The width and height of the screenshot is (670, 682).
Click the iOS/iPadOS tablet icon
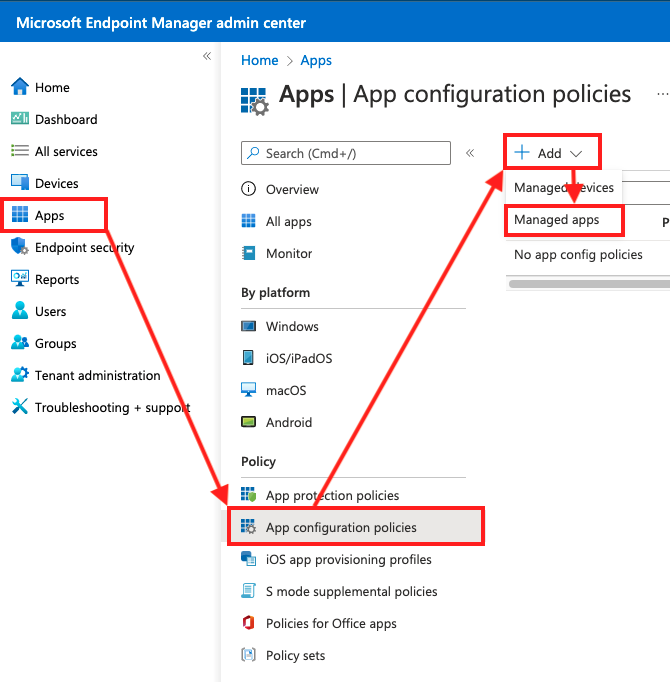point(248,358)
